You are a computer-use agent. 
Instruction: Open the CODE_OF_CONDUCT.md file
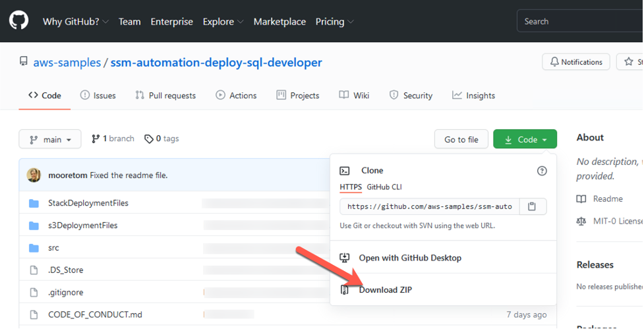coord(96,314)
